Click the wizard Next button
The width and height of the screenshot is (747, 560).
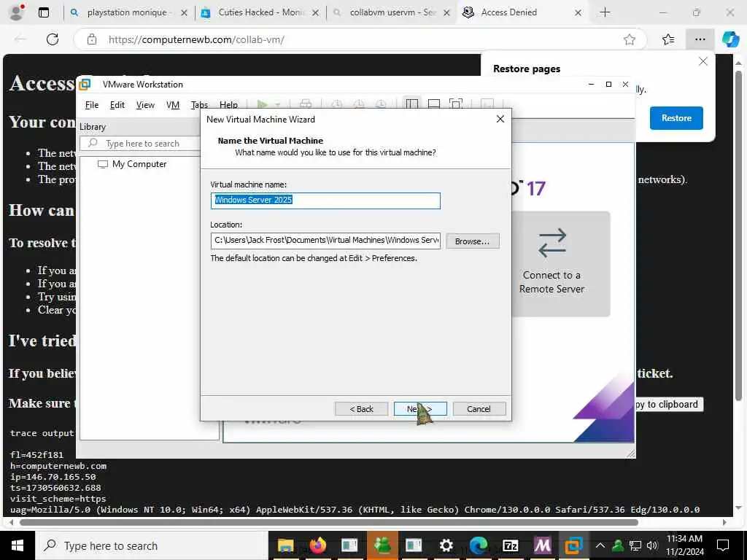[x=420, y=408]
